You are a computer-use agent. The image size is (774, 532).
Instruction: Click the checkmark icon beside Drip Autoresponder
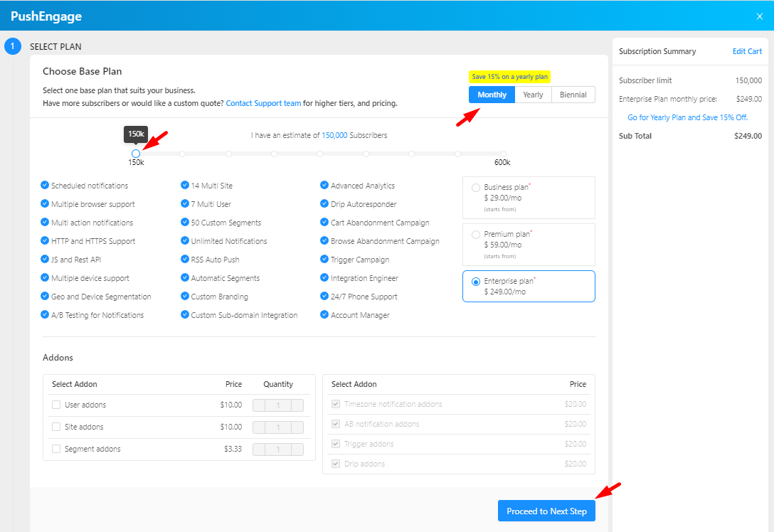coord(324,204)
